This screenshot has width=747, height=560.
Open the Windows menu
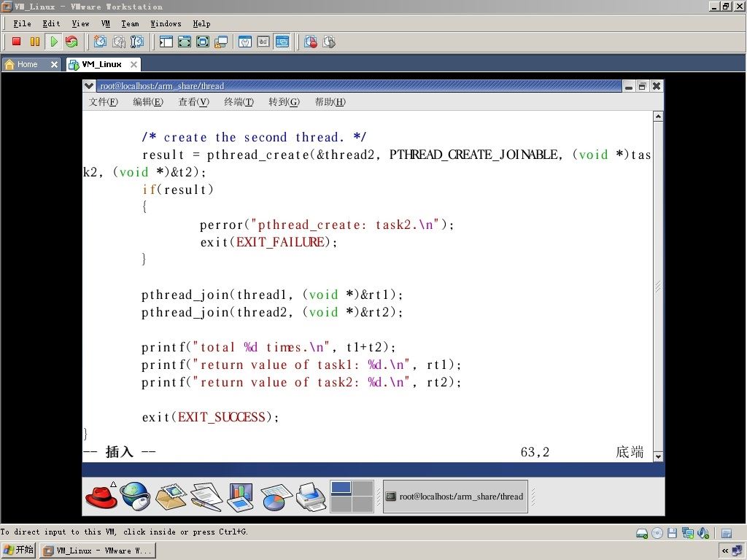[x=166, y=23]
